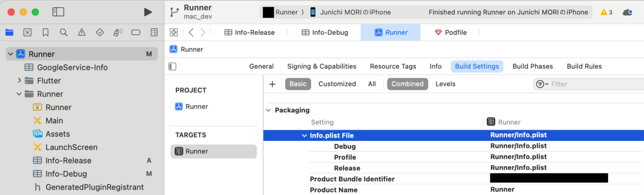Select the Main storyboard file
The width and height of the screenshot is (644, 195).
(x=54, y=121)
